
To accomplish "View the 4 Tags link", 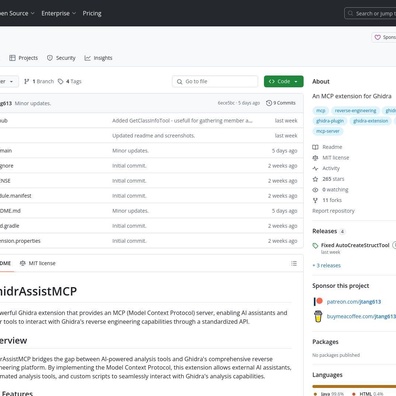I will (70, 81).
